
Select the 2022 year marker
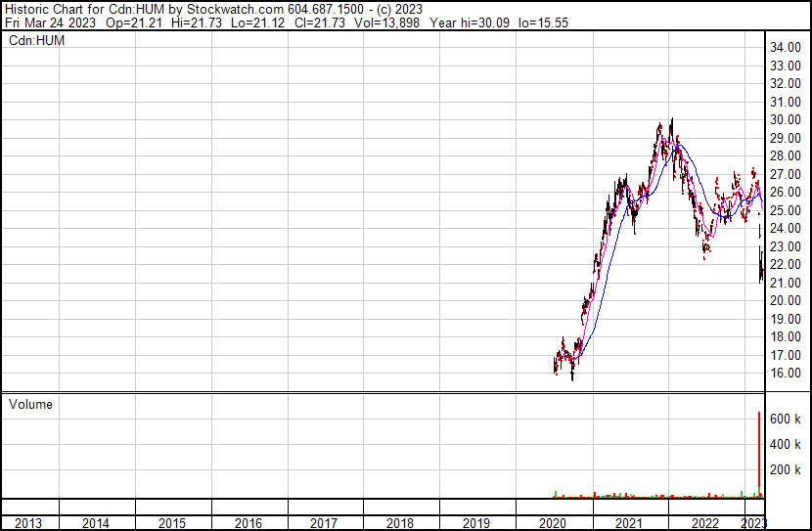705,523
